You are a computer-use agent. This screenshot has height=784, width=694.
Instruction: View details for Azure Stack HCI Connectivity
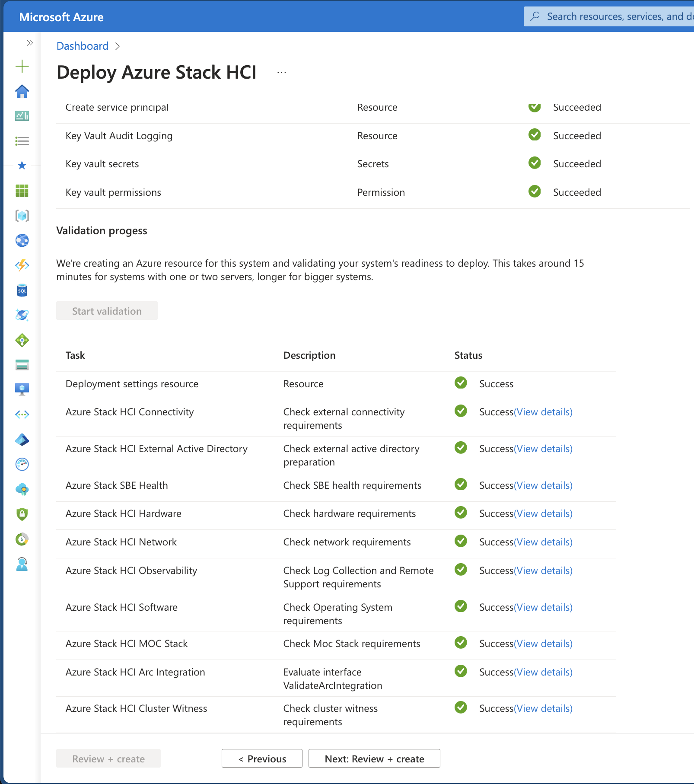coord(543,412)
